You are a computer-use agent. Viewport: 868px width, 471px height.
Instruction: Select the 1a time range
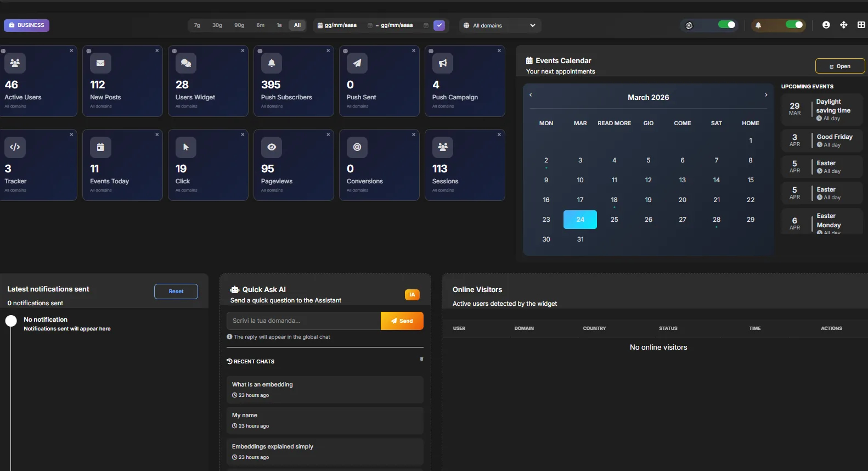pyautogui.click(x=279, y=25)
